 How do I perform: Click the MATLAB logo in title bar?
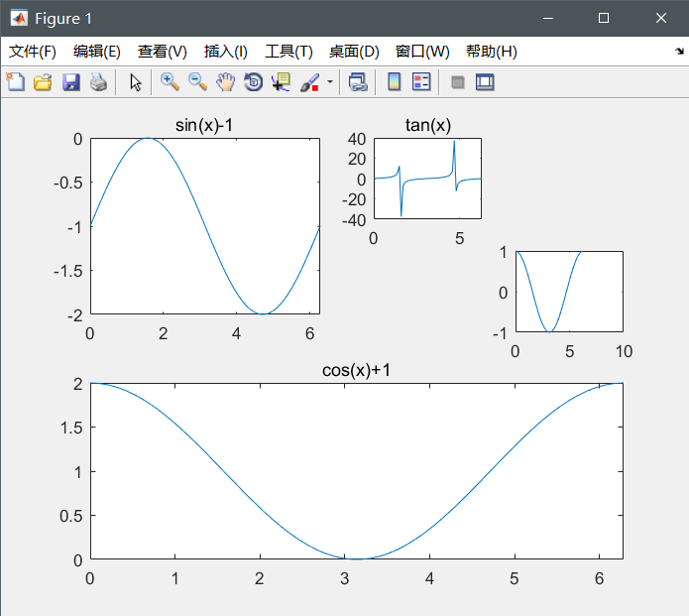pos(19,18)
